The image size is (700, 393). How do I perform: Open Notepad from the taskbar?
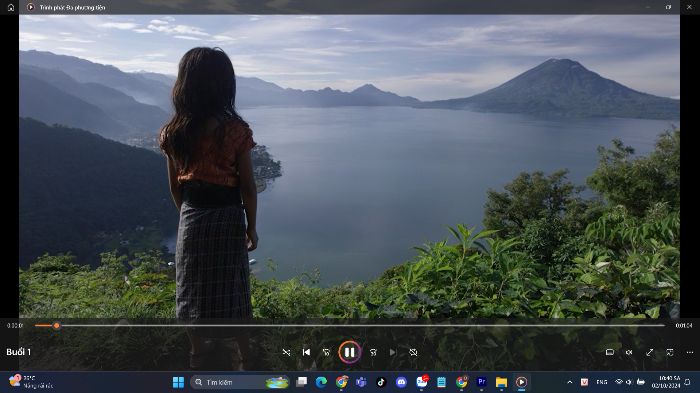coord(442,382)
